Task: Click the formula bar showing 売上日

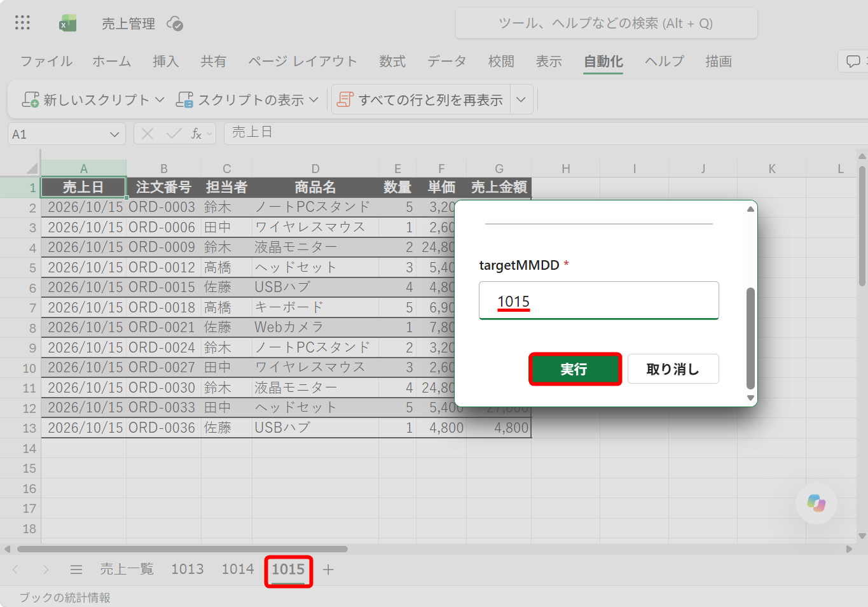Action: coord(546,133)
